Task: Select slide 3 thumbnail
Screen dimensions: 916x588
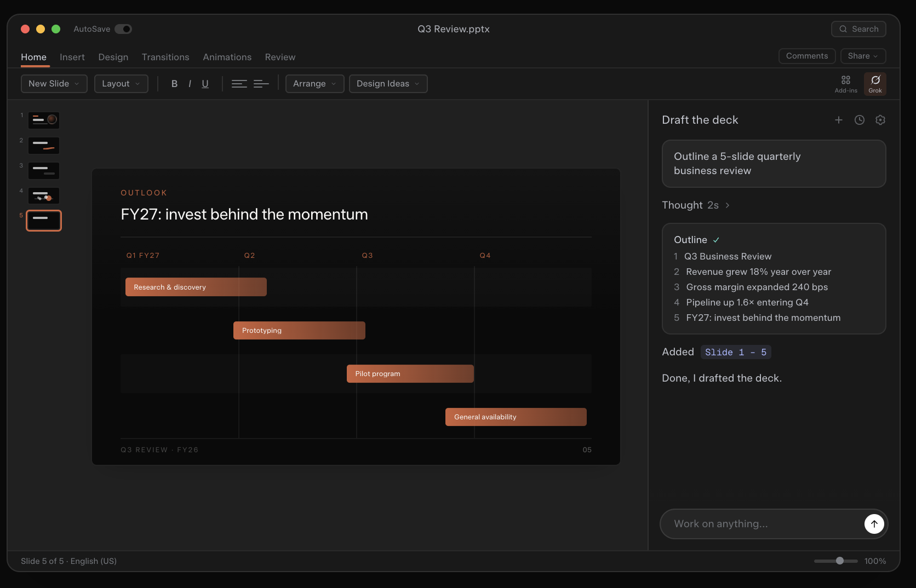Action: 44,170
